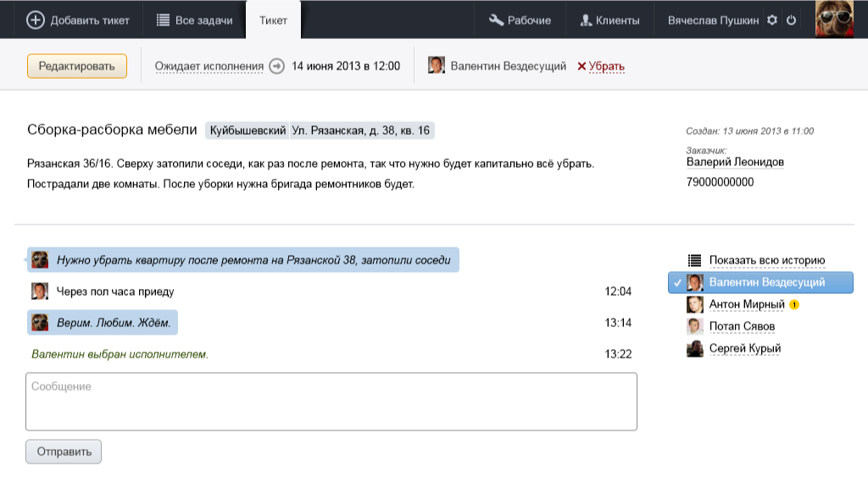Open the Все задачи tab
Screen dimensions: 868x494
(x=194, y=20)
